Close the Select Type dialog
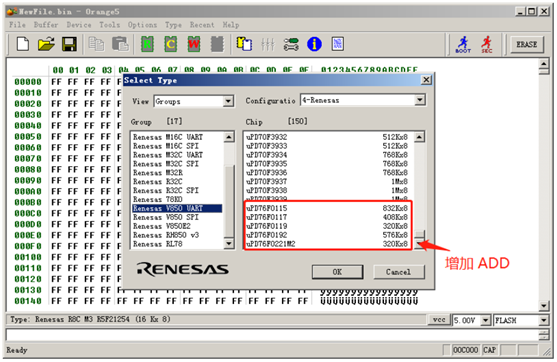This screenshot has width=557, height=362. tap(426, 80)
